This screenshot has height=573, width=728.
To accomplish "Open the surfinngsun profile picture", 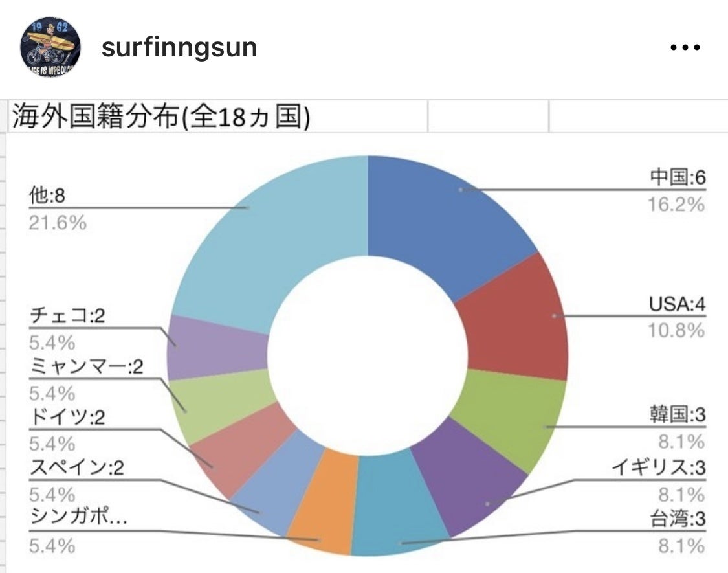I will [51, 47].
